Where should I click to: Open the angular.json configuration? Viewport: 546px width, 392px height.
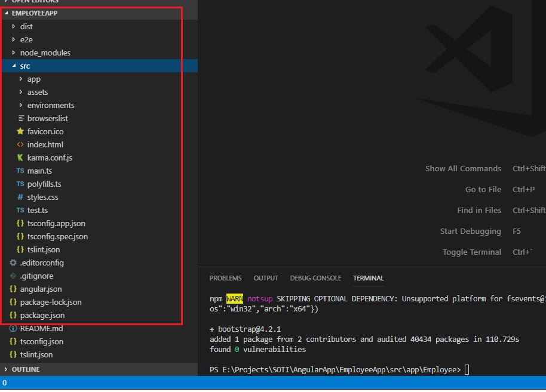[37, 289]
